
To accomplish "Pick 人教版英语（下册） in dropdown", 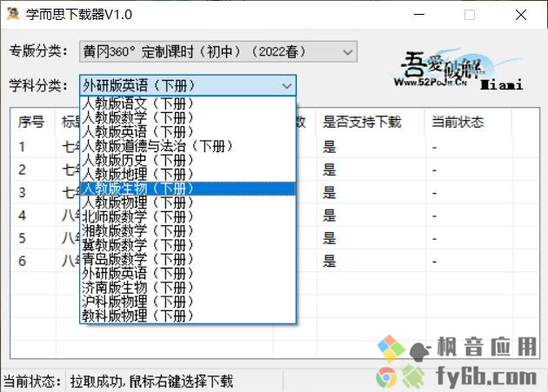I will 188,132.
